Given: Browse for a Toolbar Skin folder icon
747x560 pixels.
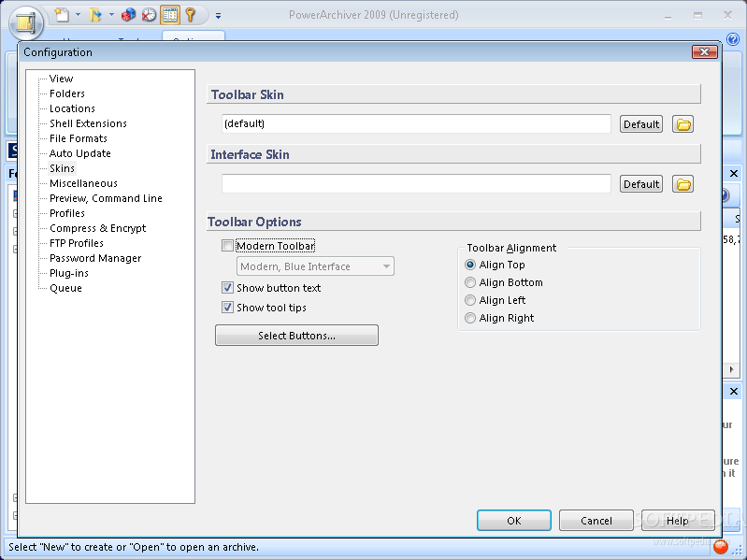Looking at the screenshot, I should pyautogui.click(x=682, y=124).
